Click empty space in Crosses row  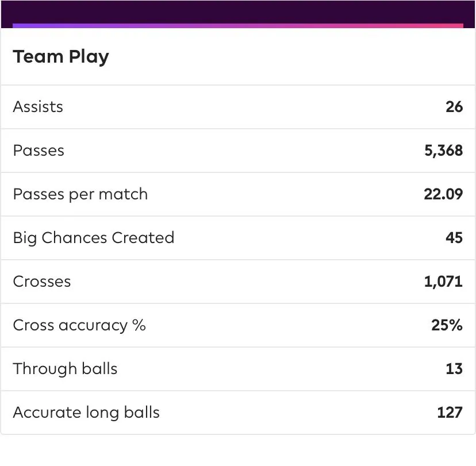(x=247, y=282)
